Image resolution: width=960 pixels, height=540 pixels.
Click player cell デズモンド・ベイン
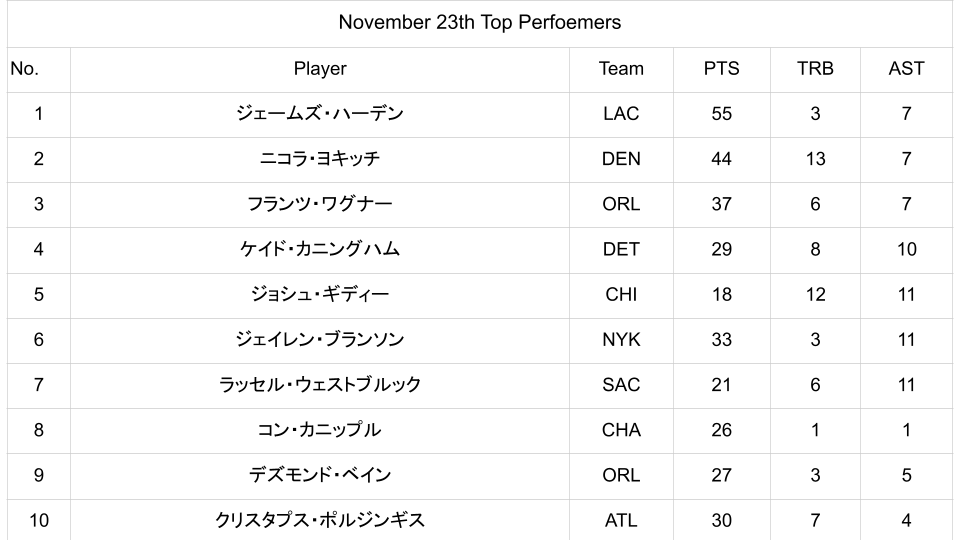pos(320,475)
